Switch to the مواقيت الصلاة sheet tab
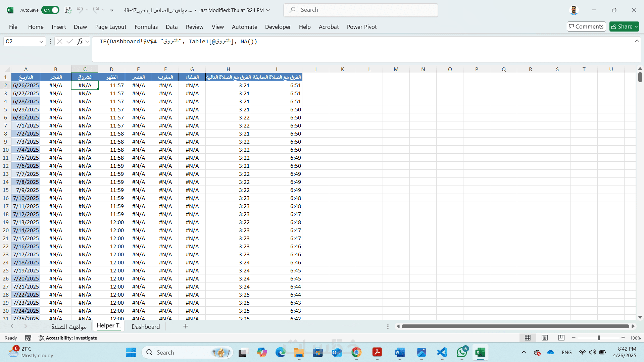This screenshot has height=362, width=644. (69, 326)
